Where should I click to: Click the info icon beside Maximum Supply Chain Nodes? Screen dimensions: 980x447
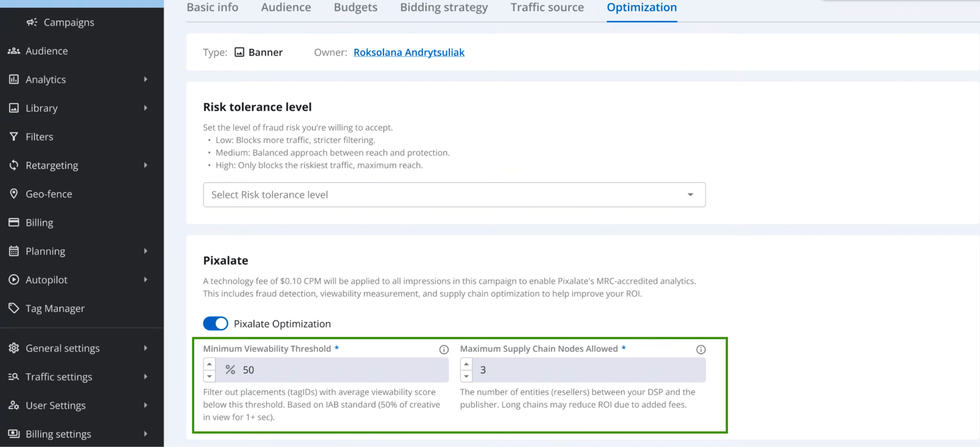coord(701,349)
